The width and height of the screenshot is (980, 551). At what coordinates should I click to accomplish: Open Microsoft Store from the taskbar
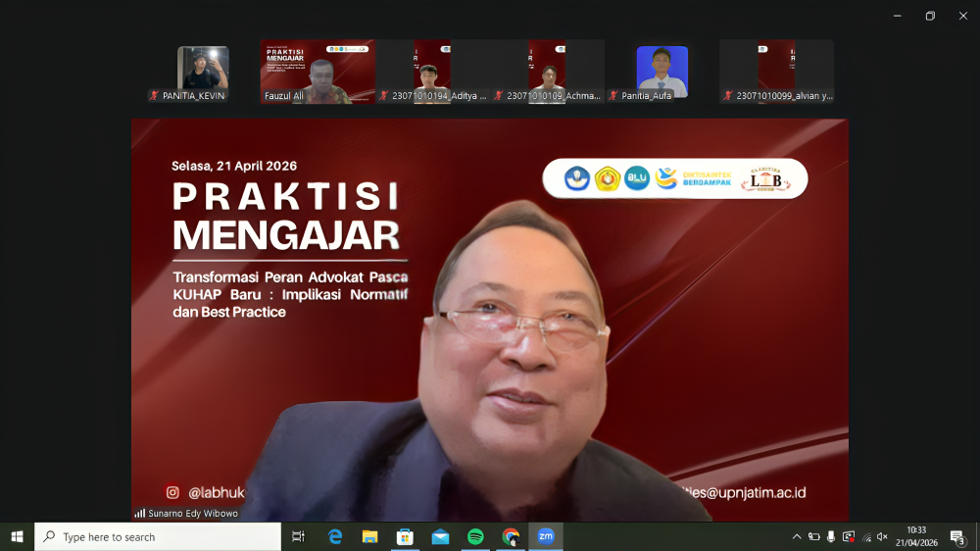405,536
